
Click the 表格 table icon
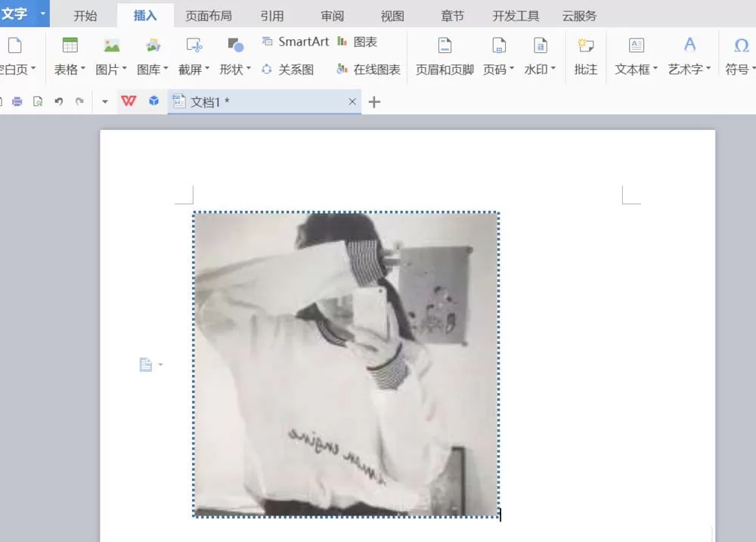point(70,45)
